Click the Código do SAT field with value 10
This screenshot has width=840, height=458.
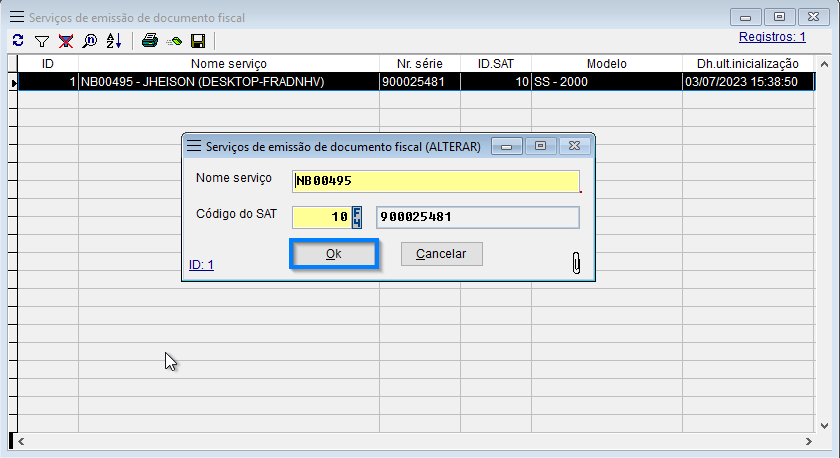[x=320, y=217]
